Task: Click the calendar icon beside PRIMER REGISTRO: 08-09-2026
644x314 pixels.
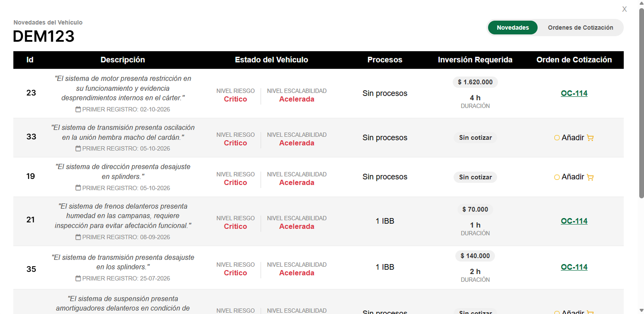Action: pyautogui.click(x=78, y=237)
